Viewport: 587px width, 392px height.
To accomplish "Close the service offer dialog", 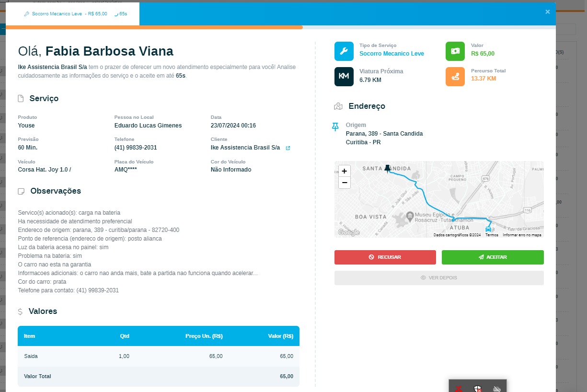I will click(548, 12).
